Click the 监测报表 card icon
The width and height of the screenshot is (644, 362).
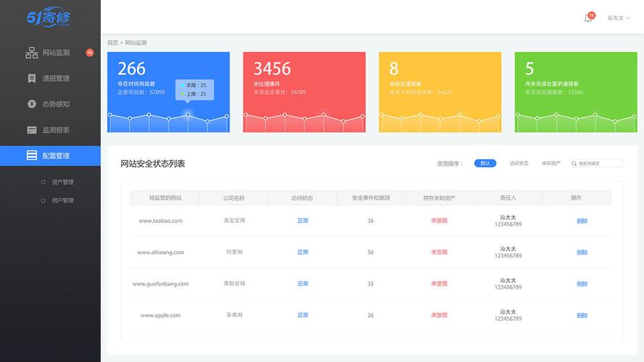pos(32,130)
